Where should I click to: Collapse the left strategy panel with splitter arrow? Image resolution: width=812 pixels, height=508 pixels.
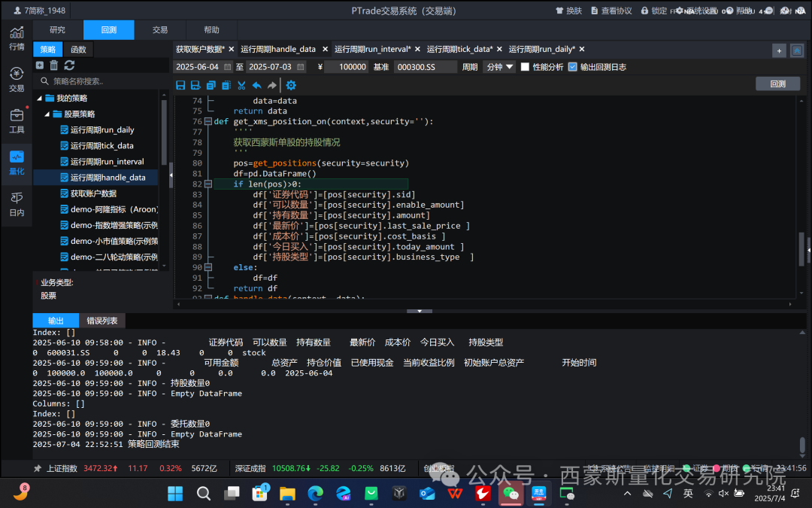[171, 175]
